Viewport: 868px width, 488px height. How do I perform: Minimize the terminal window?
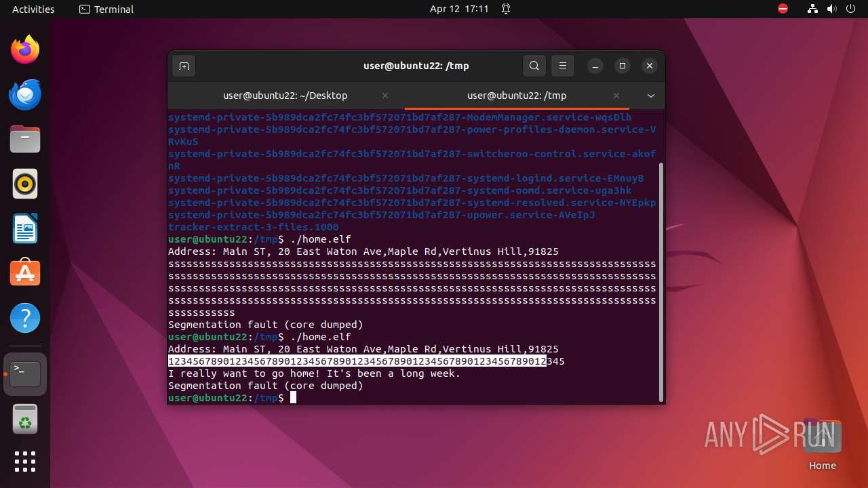coord(595,66)
